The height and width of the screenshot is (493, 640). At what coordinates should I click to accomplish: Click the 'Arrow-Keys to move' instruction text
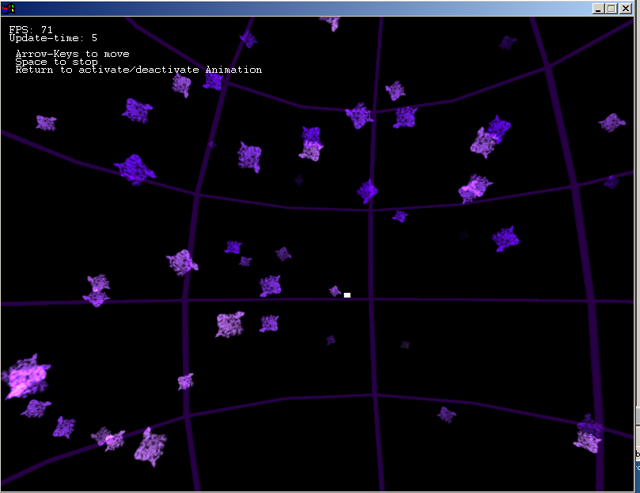click(x=72, y=54)
